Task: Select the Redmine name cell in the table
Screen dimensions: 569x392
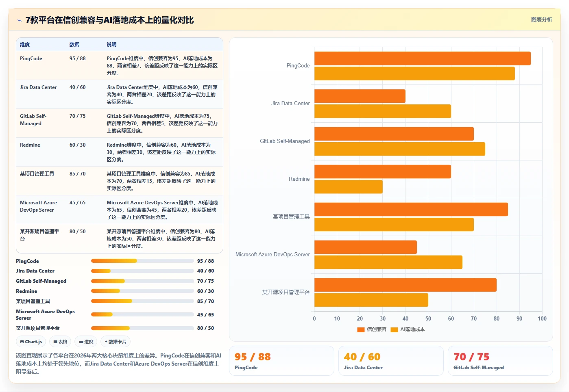Action: point(41,152)
